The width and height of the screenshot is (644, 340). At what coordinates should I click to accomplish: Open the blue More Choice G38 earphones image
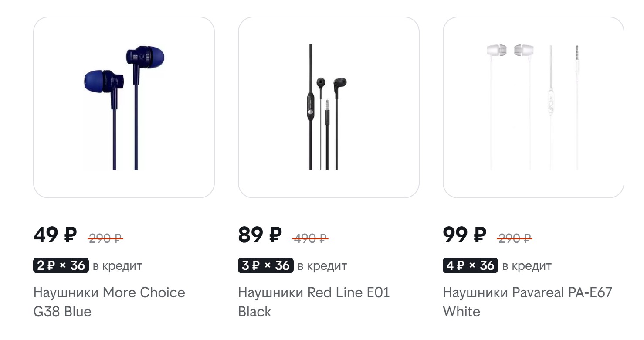124,107
